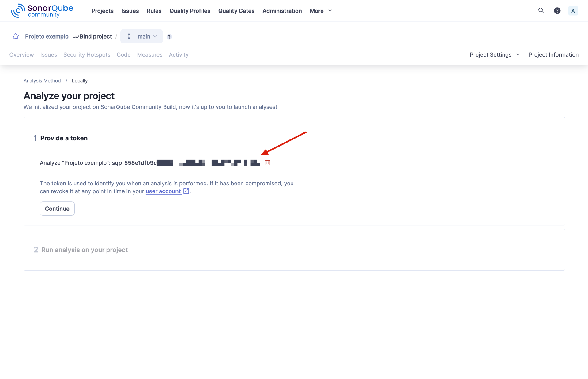Viewport: 588px width, 379px height.
Task: Click the Bind project link icon
Action: 76,36
